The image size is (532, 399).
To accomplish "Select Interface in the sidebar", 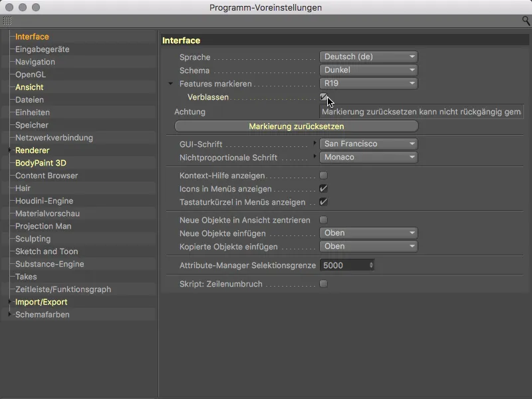I will pyautogui.click(x=32, y=37).
